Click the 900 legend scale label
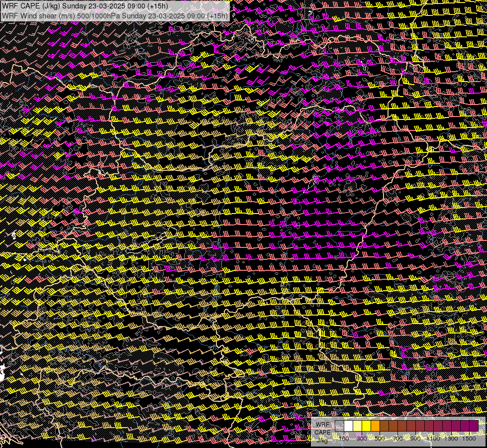487x448 pixels. click(x=415, y=439)
